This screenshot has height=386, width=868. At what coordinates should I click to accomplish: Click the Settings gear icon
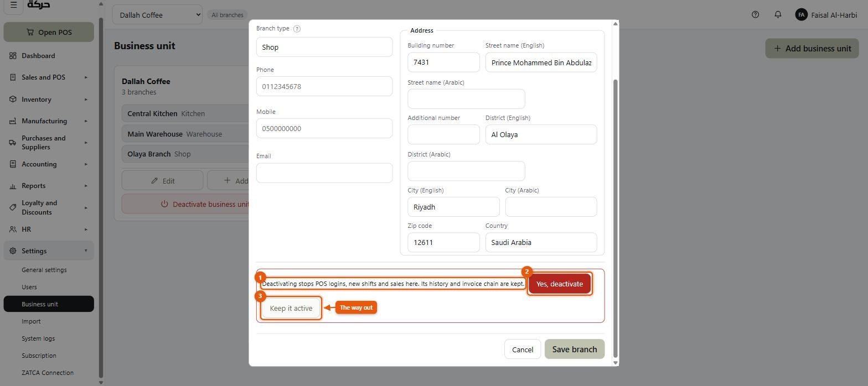pyautogui.click(x=13, y=251)
